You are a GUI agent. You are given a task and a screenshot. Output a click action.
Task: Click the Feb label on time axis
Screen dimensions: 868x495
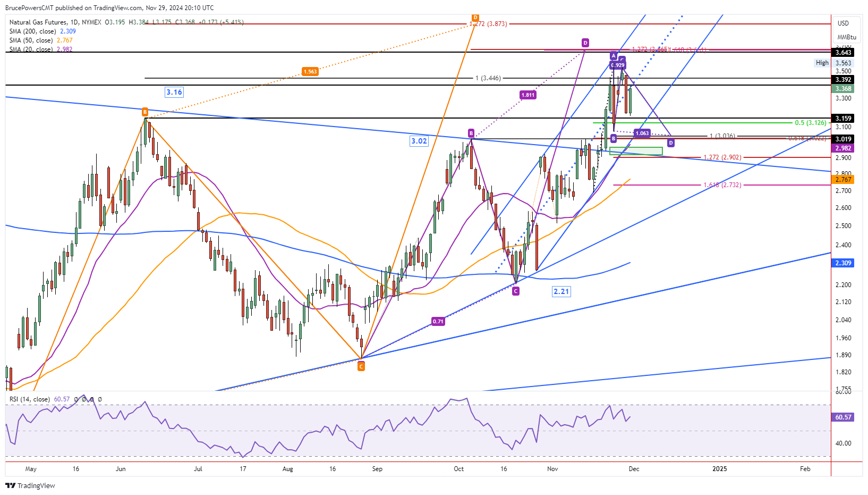coord(805,469)
